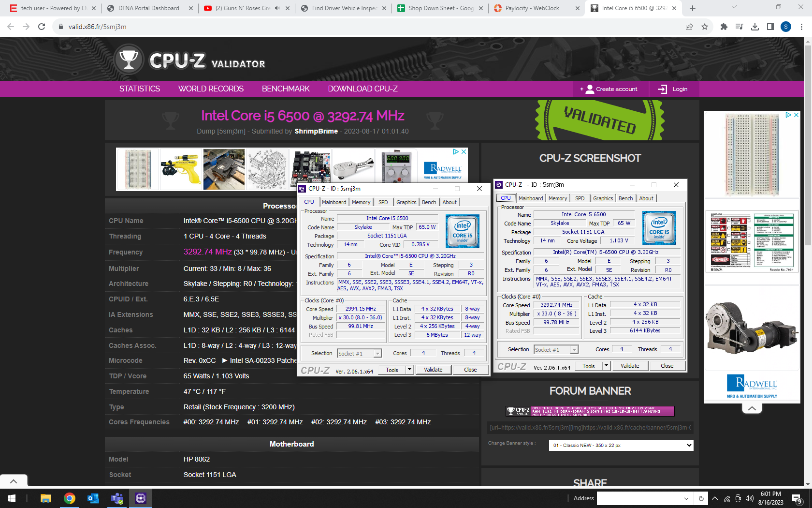This screenshot has height=508, width=812.
Task: Click the forum banner preview image
Action: (x=590, y=411)
